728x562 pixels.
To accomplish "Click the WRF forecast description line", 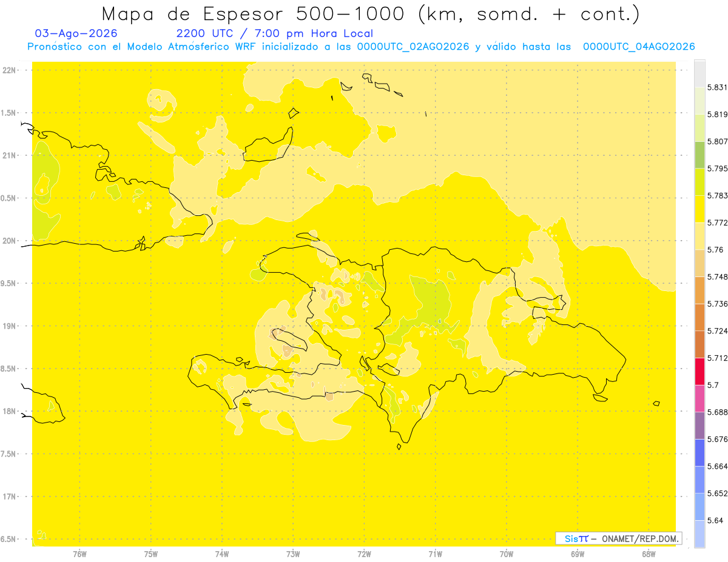I will (361, 47).
